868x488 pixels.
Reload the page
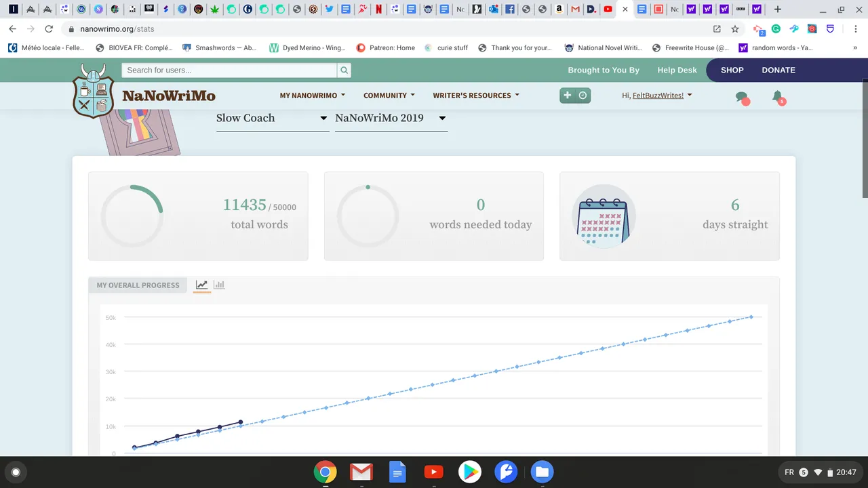pyautogui.click(x=49, y=29)
